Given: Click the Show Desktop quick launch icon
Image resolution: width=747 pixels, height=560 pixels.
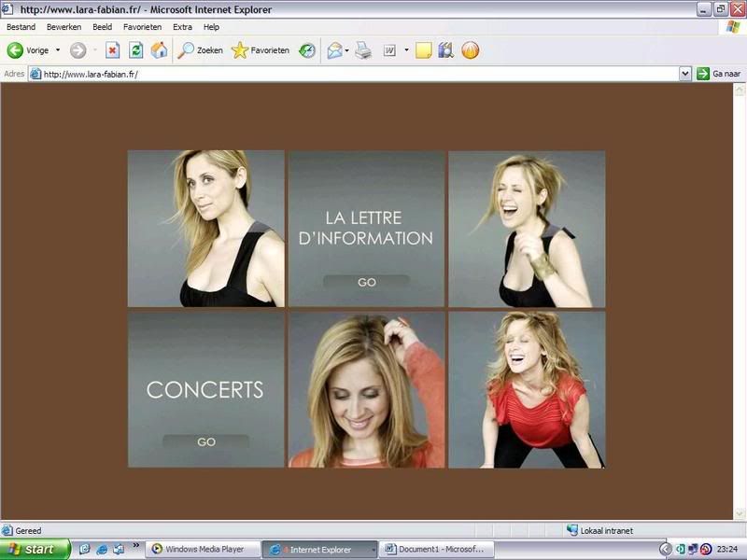Looking at the screenshot, I should point(84,549).
